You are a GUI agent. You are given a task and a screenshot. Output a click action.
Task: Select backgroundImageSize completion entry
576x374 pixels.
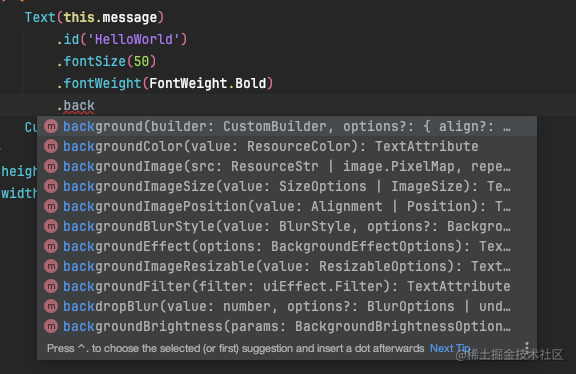point(287,187)
